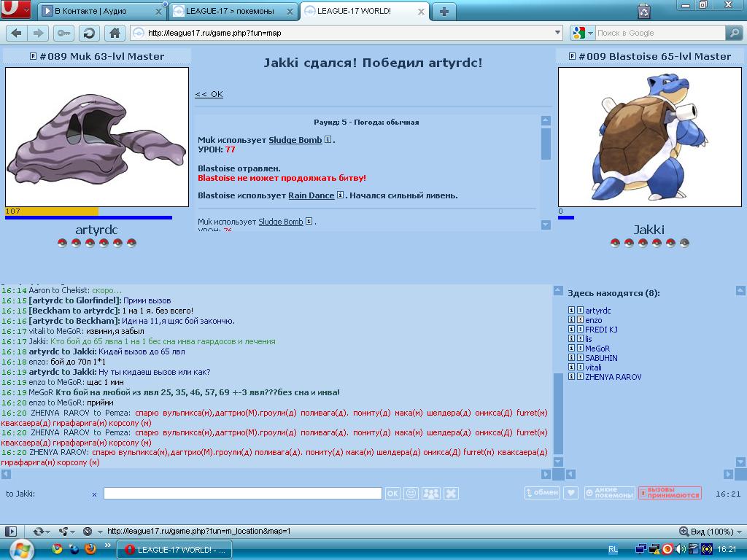Open the Opera Link sync icon in status bar
Image resolution: width=747 pixels, height=560 pixels.
(x=38, y=531)
